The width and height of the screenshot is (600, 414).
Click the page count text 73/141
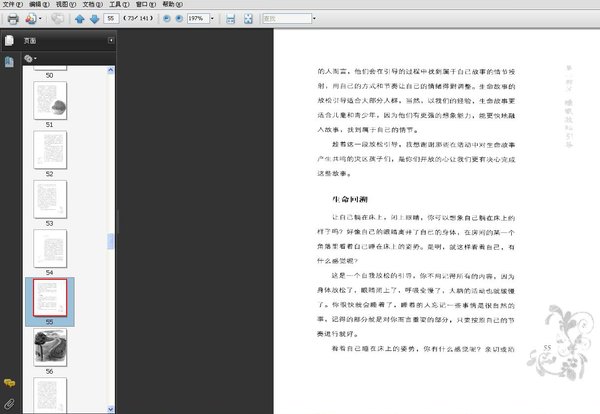[138, 18]
